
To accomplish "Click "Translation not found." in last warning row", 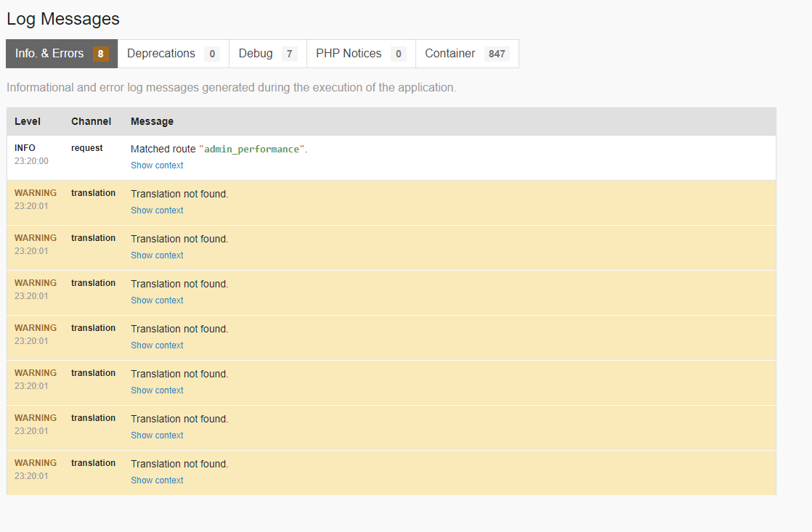I will [179, 465].
